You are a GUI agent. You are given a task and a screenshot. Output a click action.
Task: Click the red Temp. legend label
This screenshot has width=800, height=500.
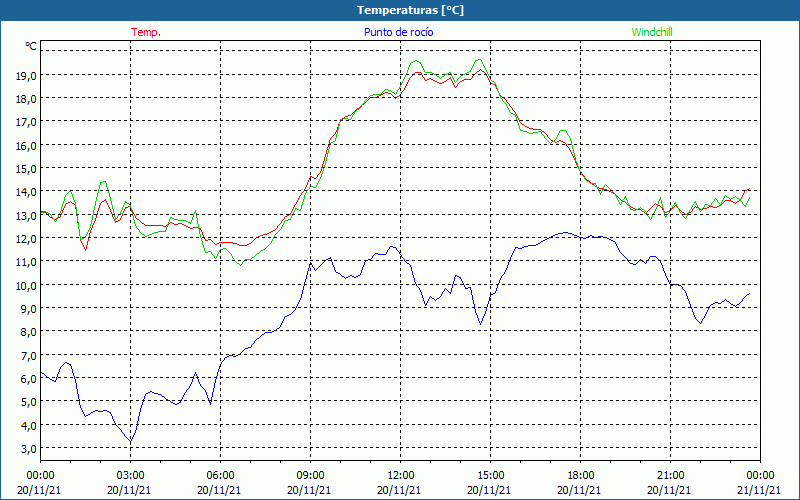146,32
